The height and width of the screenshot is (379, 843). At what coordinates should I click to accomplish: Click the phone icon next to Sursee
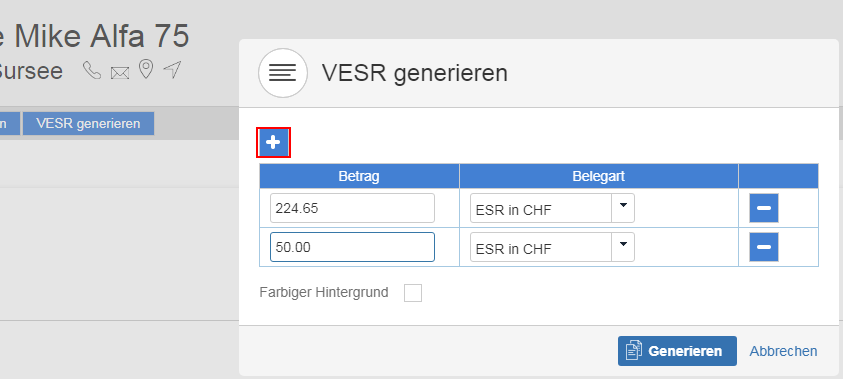coord(92,70)
